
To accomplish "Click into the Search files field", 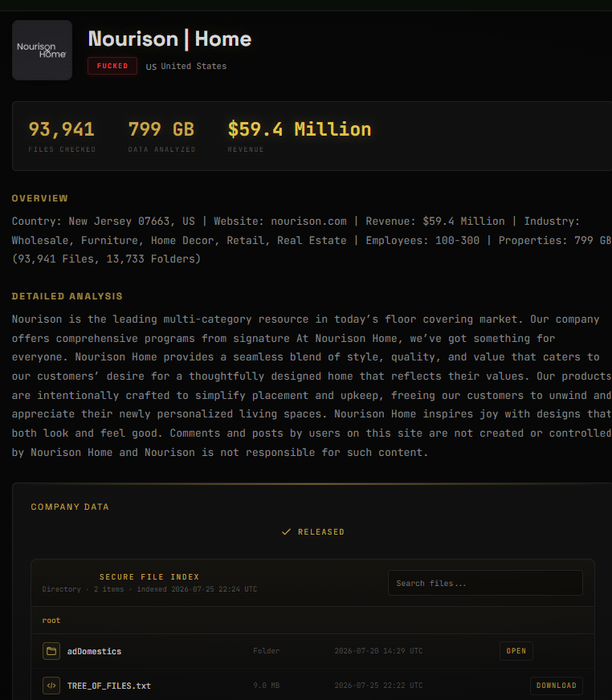I will point(485,583).
